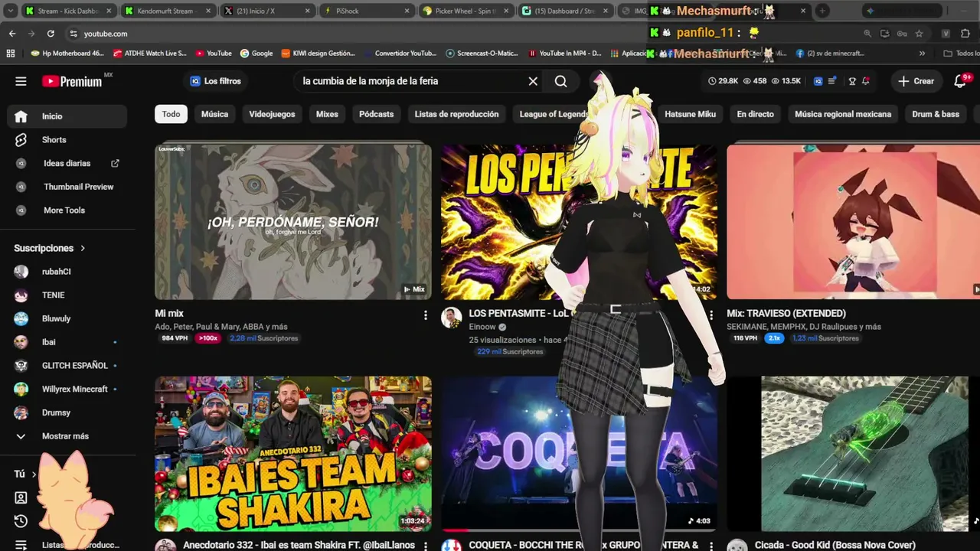Select the Todo filter chip
The height and width of the screenshot is (551, 980).
pos(171,114)
